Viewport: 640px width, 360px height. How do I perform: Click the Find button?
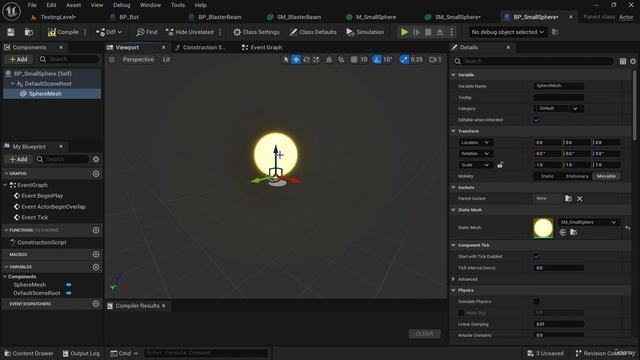pos(147,32)
